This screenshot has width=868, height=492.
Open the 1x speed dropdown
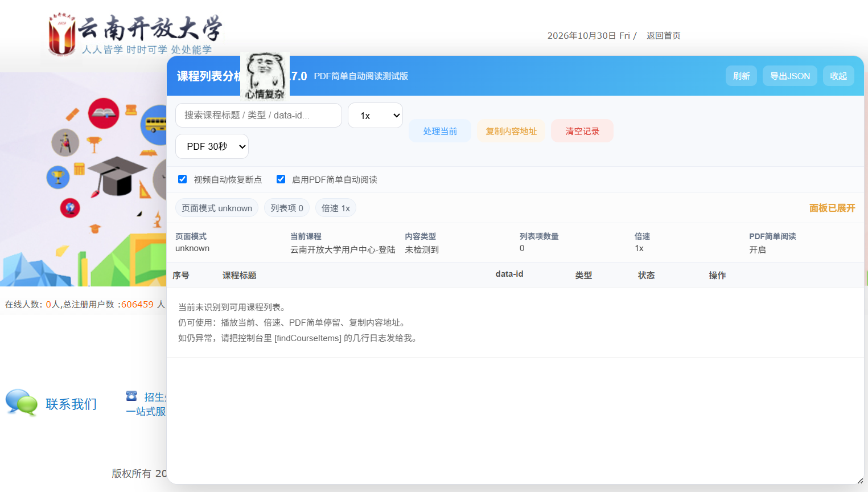pos(375,116)
